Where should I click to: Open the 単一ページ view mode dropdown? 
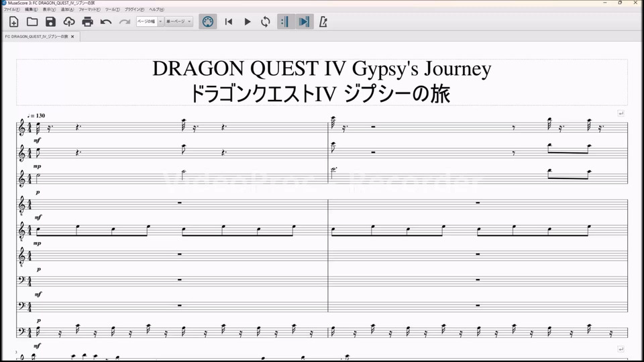178,21
